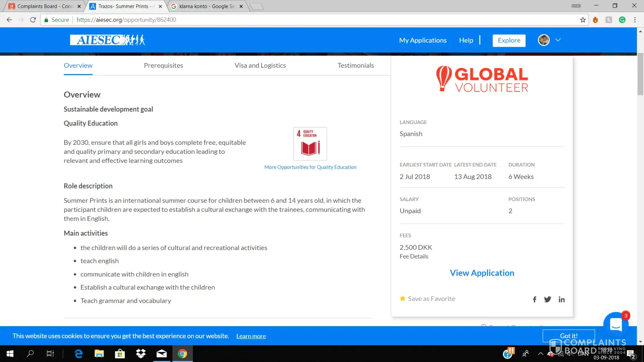View site security info via lock icon
Viewport: 644px width, 362px height.
point(46,20)
